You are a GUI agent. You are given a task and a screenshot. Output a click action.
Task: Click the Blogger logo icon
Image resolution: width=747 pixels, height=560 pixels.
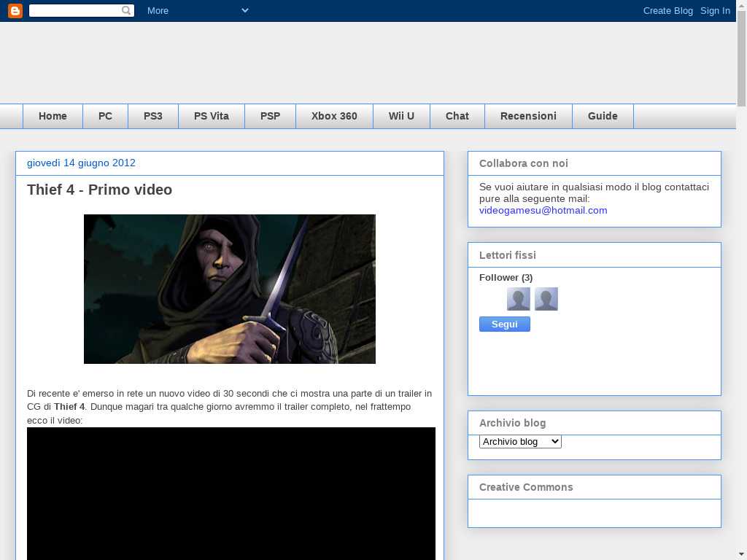15,10
